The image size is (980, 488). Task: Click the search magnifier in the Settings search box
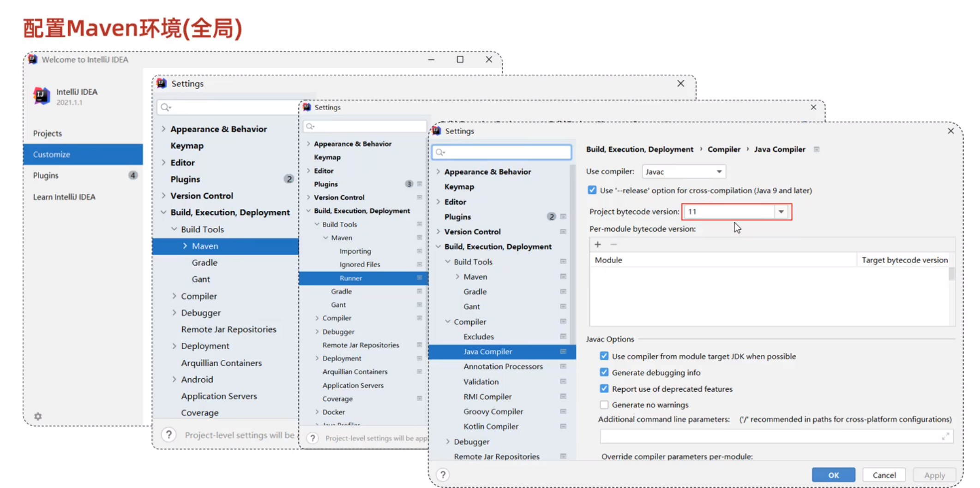point(439,152)
